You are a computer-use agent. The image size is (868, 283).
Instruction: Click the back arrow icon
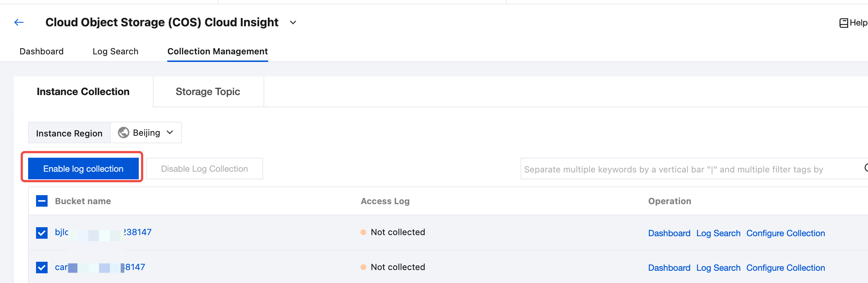(x=19, y=22)
